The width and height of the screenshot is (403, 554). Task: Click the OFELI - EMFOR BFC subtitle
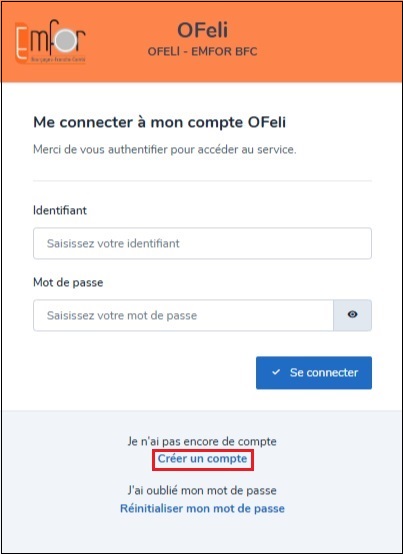point(202,52)
